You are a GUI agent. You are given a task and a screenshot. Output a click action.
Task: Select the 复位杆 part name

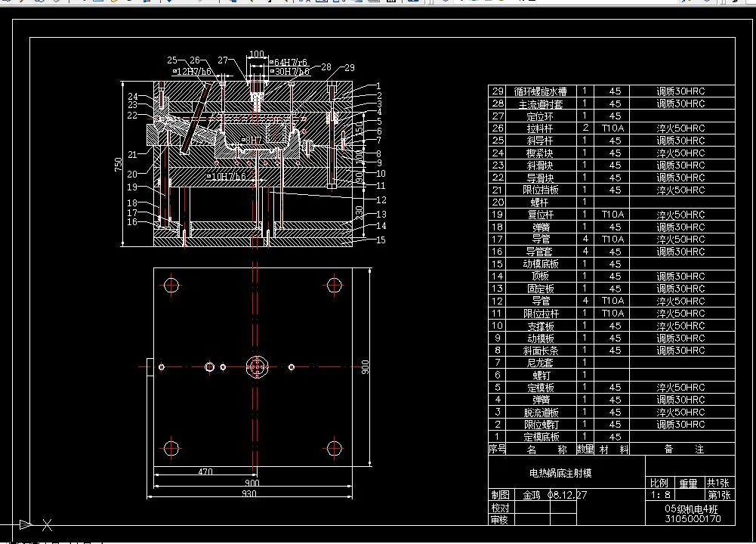coord(540,215)
